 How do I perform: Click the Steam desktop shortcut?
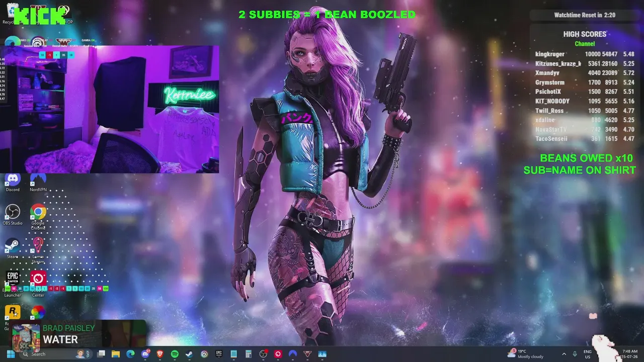13,249
